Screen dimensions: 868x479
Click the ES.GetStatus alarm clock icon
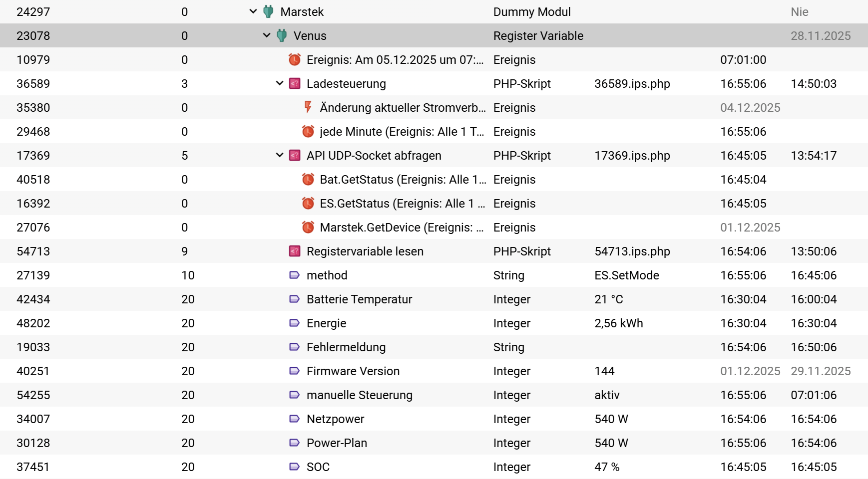[x=308, y=203]
